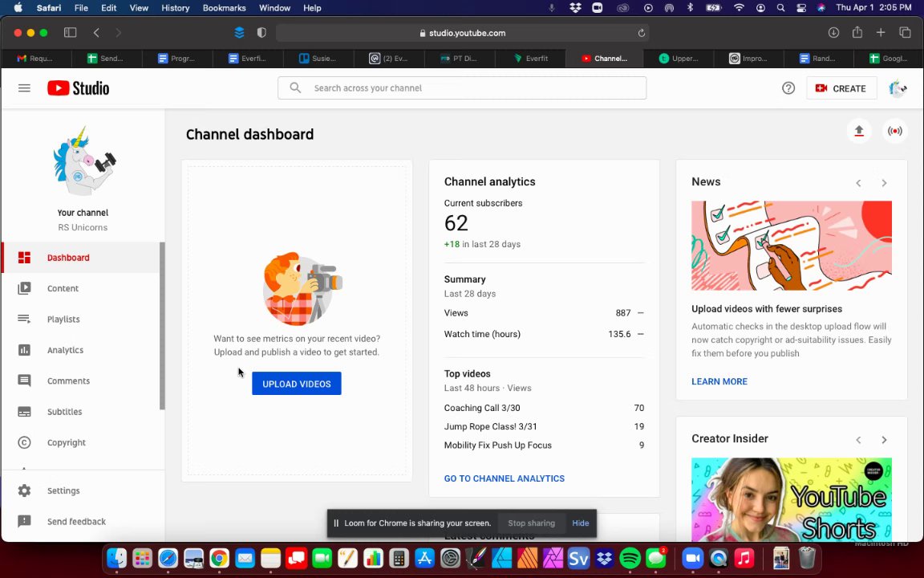Open the Copyright sidebar item

pos(81,442)
